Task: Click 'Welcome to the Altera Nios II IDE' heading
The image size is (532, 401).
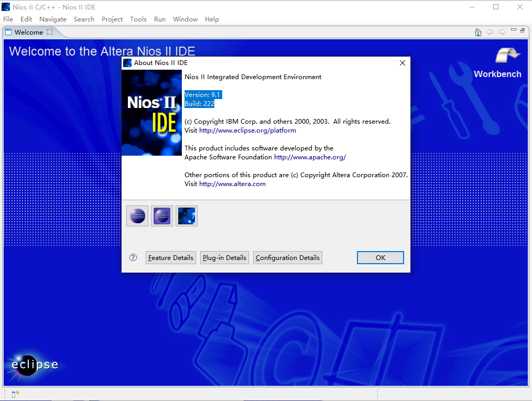Action: pos(102,51)
